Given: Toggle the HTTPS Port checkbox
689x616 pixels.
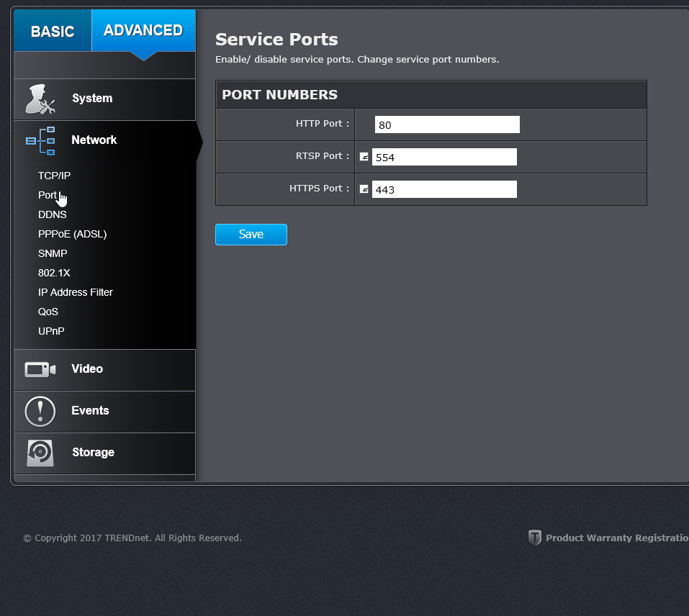Looking at the screenshot, I should pyautogui.click(x=364, y=189).
